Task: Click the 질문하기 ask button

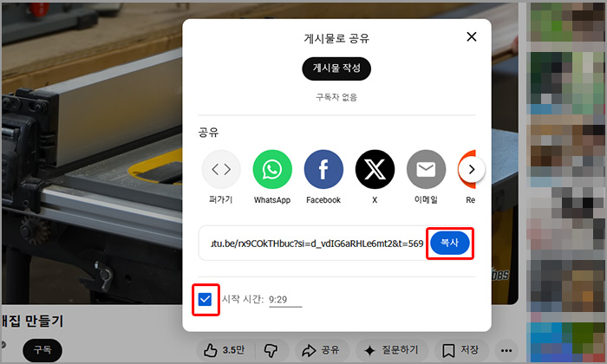Action: click(x=392, y=350)
